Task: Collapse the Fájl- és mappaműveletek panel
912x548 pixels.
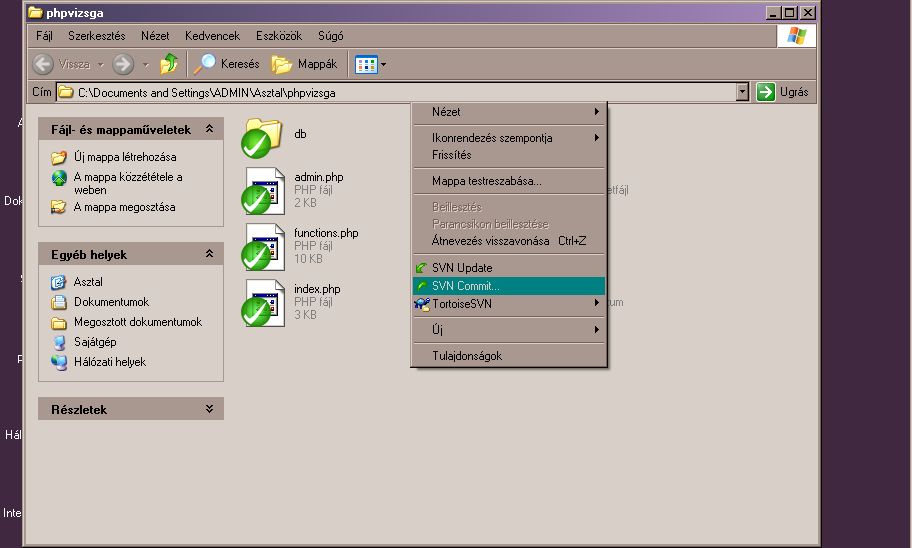Action: pos(209,129)
